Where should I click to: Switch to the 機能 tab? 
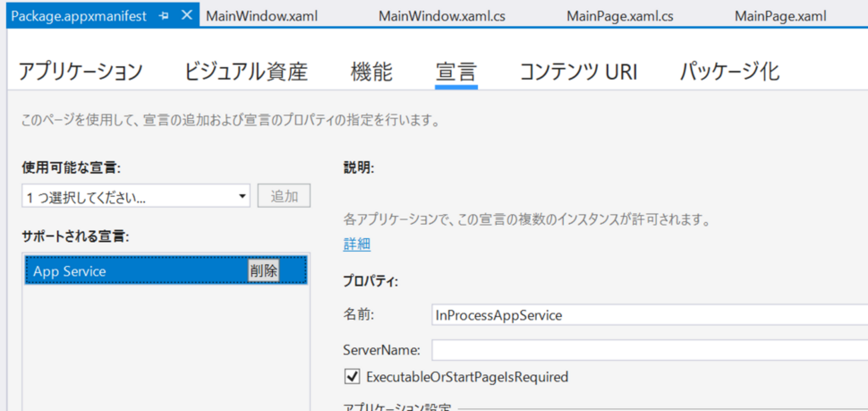click(x=372, y=71)
